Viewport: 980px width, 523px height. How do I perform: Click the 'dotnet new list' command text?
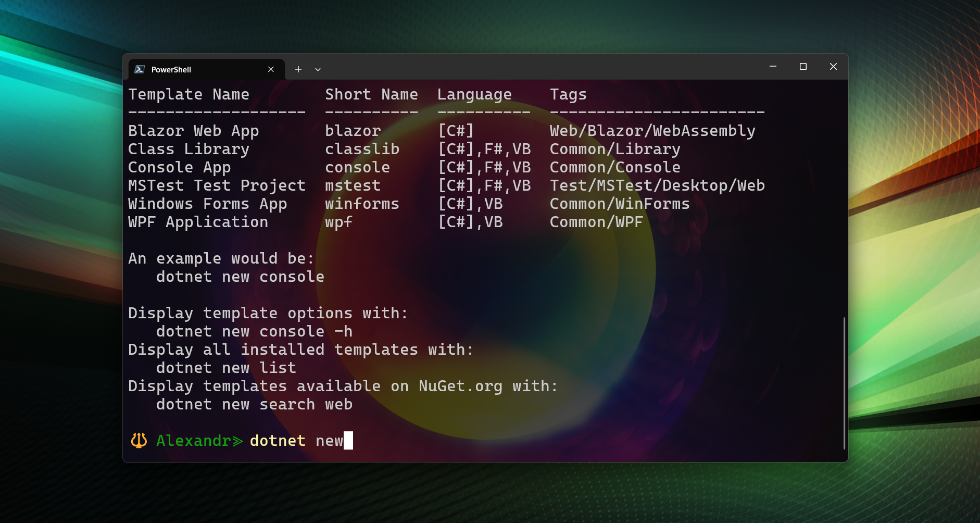tap(226, 368)
